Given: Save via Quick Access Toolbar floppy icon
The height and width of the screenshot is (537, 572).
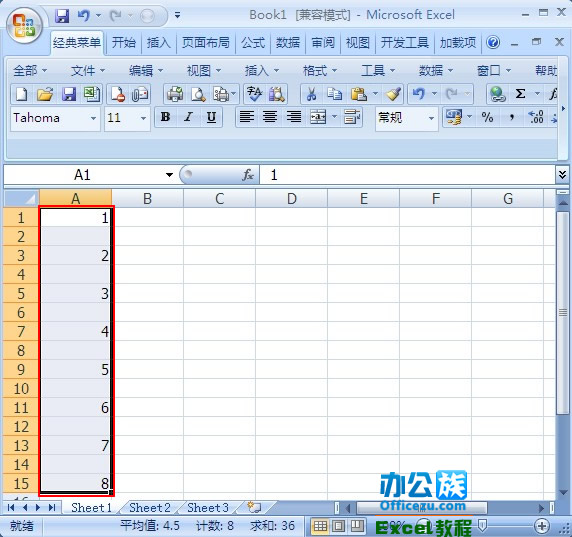Looking at the screenshot, I should [62, 16].
